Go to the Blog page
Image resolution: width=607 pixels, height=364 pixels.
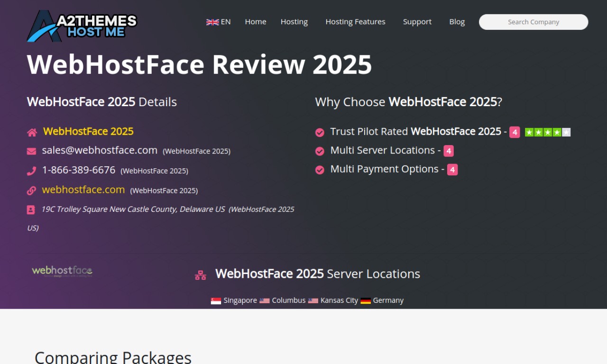[x=457, y=22]
